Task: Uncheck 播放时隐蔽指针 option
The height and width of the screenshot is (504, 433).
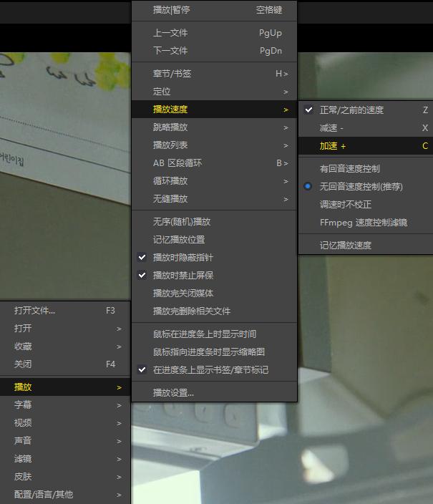Action: (x=214, y=258)
